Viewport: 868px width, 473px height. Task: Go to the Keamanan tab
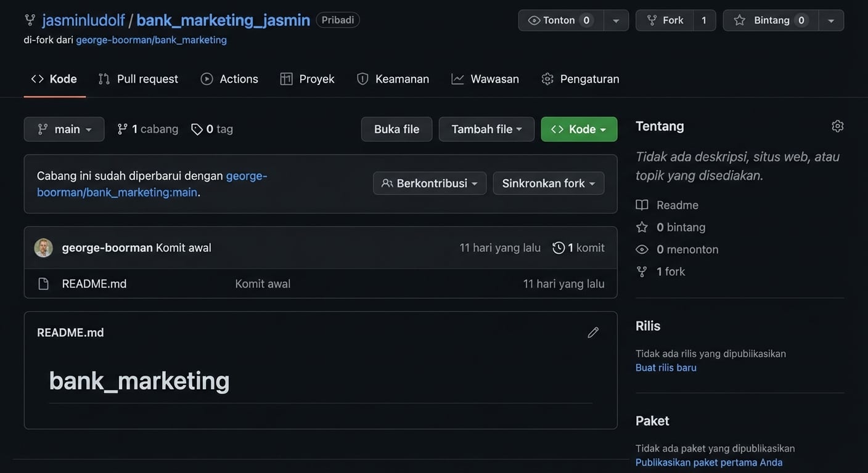[x=393, y=79]
